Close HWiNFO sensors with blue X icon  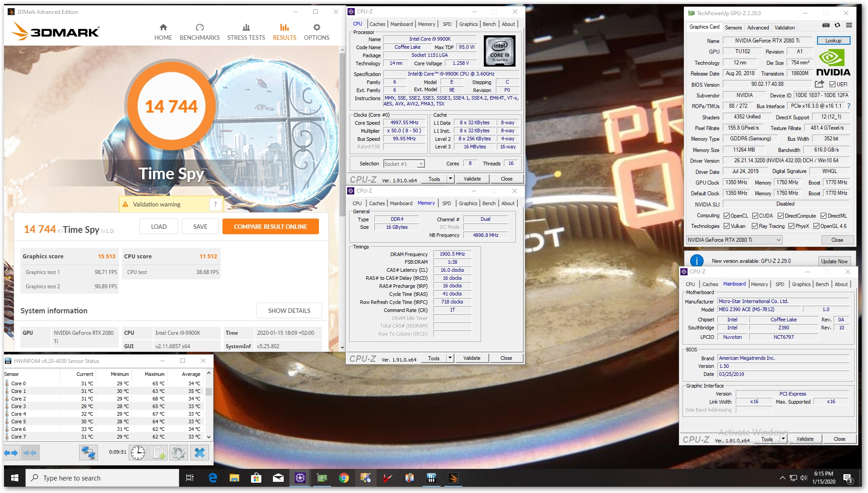tap(200, 453)
